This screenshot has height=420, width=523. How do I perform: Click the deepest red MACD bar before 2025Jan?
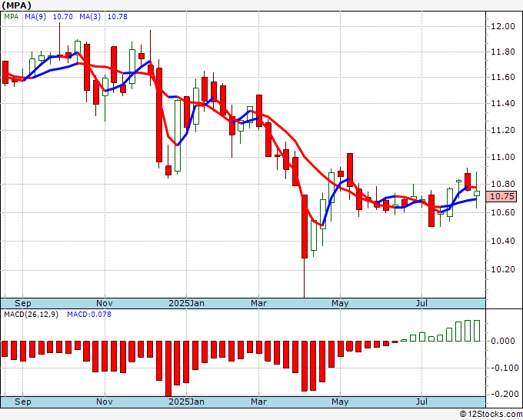click(168, 368)
